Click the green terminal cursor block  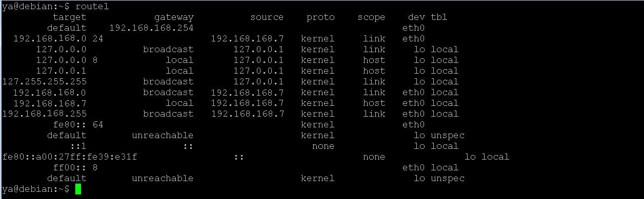[78, 189]
